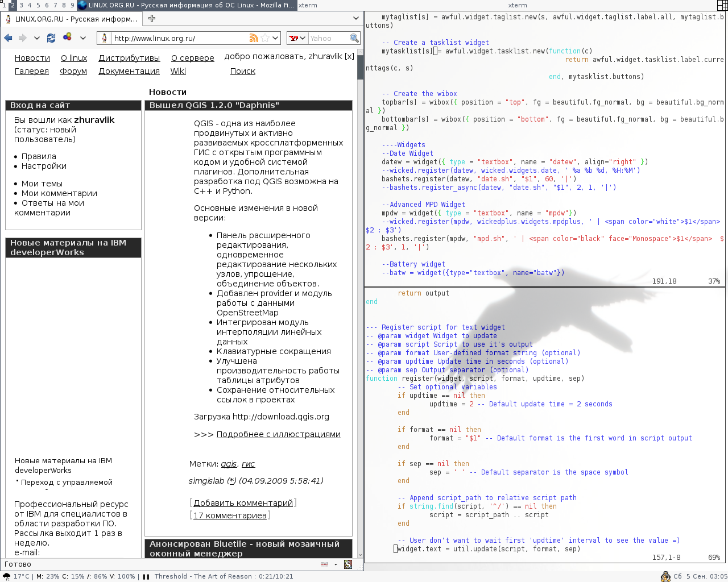This screenshot has width=728, height=582.
Task: Click 'function register' line in lower xterm
Action: (x=475, y=379)
